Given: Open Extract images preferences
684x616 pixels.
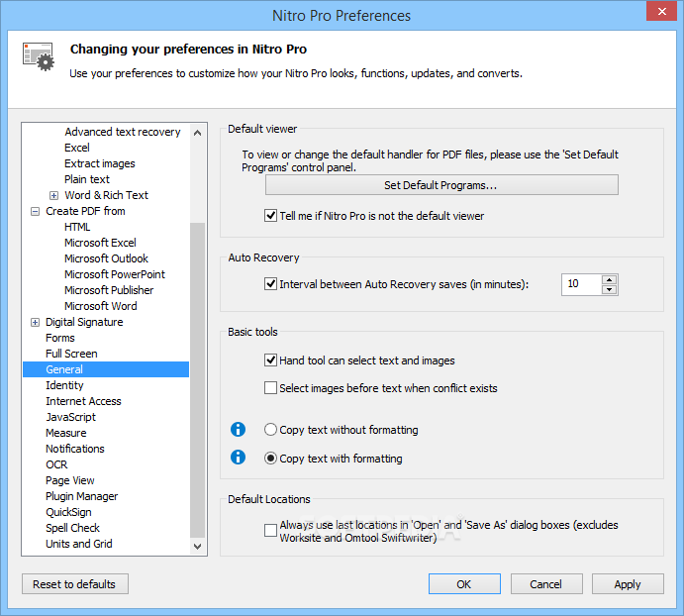Looking at the screenshot, I should click(99, 163).
